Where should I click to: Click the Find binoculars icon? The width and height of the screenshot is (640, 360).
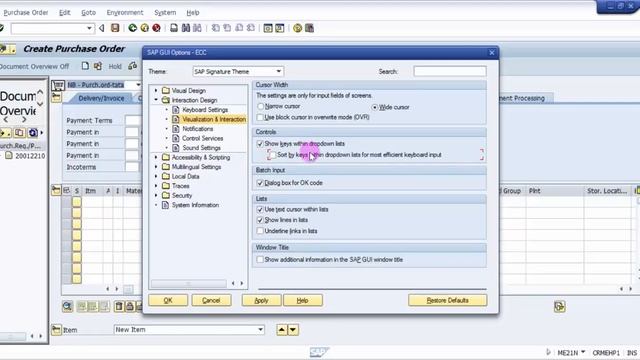(186, 28)
